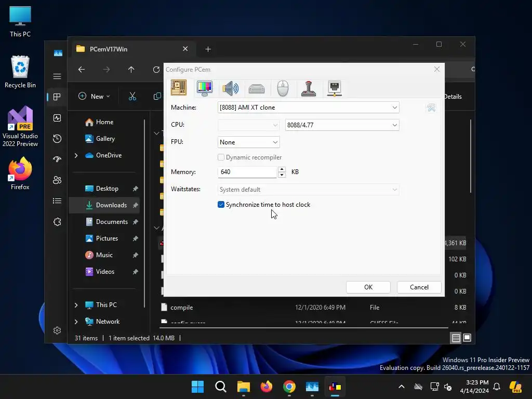The height and width of the screenshot is (399, 532).
Task: Click the machine configure wrench icon
Action: (431, 108)
